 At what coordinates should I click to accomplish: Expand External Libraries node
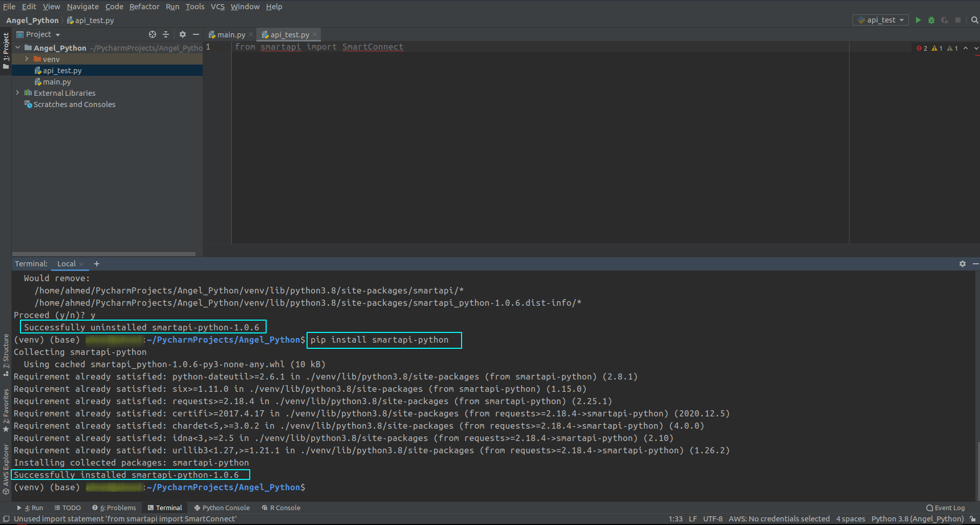click(x=17, y=93)
